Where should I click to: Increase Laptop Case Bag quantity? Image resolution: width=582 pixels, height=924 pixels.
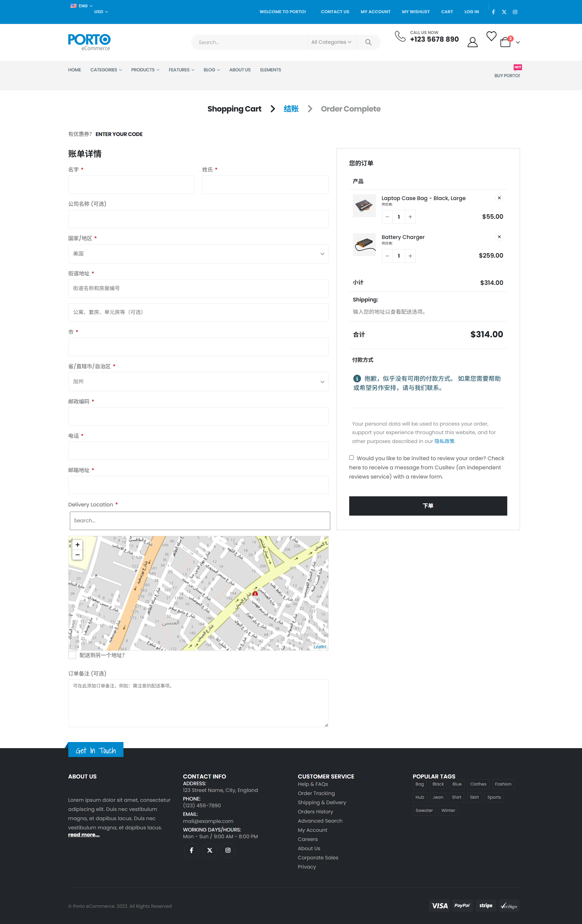[x=410, y=217]
